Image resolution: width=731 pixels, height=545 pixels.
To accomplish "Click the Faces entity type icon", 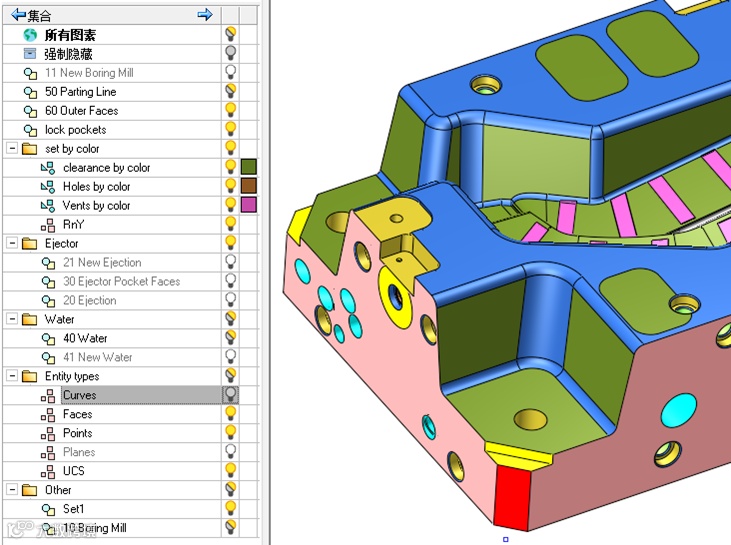I will point(48,414).
